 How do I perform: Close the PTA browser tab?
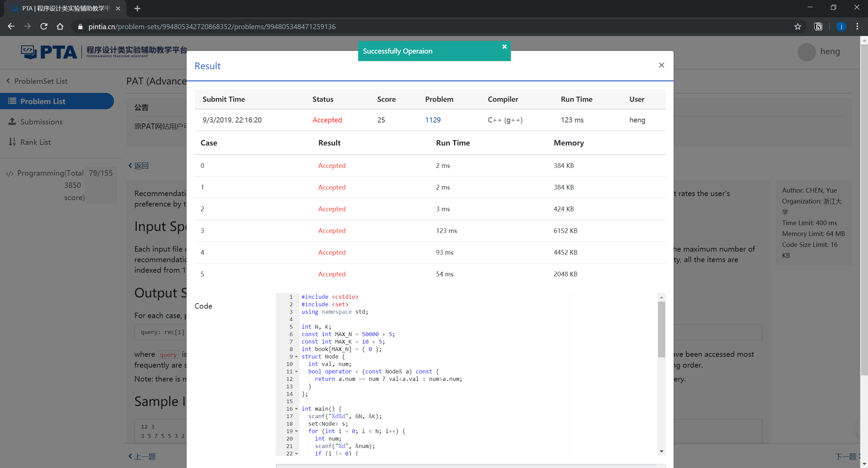click(118, 8)
